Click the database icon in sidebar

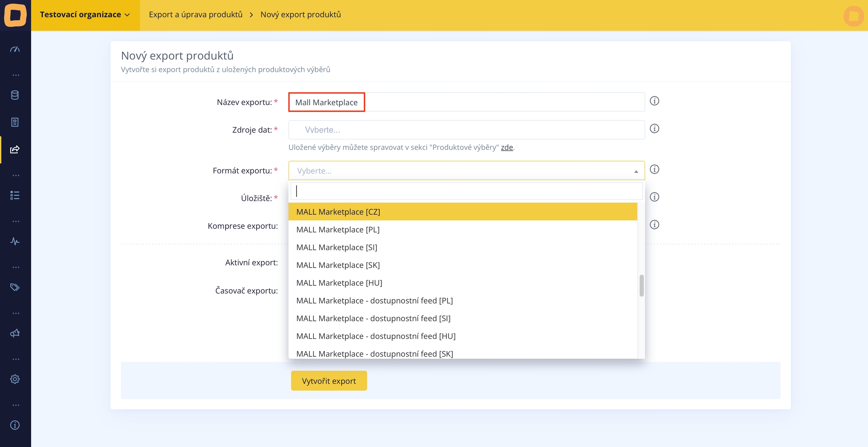15,95
